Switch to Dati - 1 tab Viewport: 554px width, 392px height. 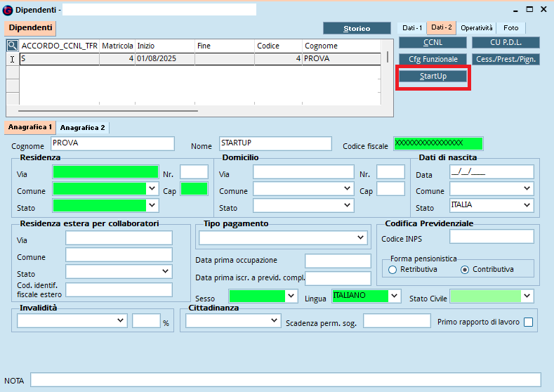coord(412,27)
